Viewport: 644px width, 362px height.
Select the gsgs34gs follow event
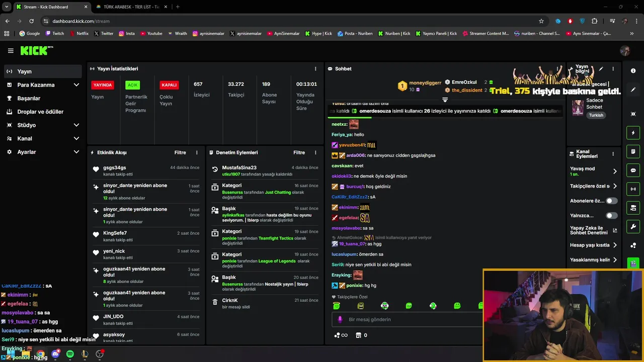[146, 170]
